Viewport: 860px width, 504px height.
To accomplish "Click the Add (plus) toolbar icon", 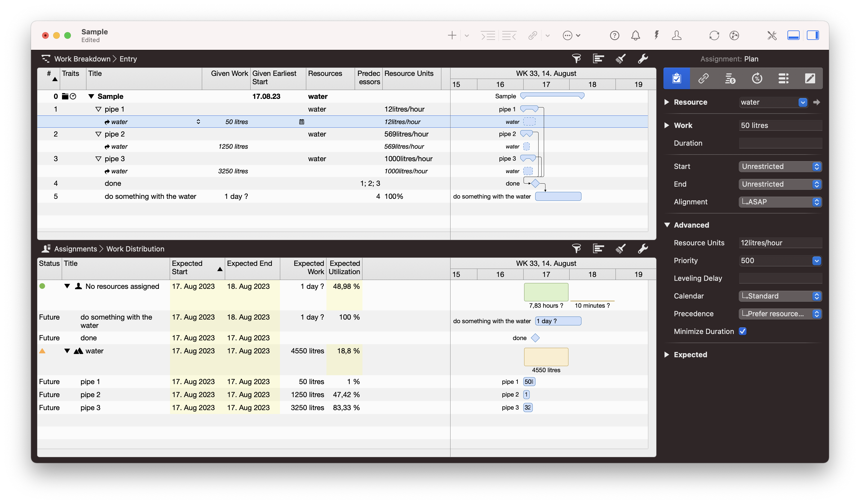I will coord(452,35).
